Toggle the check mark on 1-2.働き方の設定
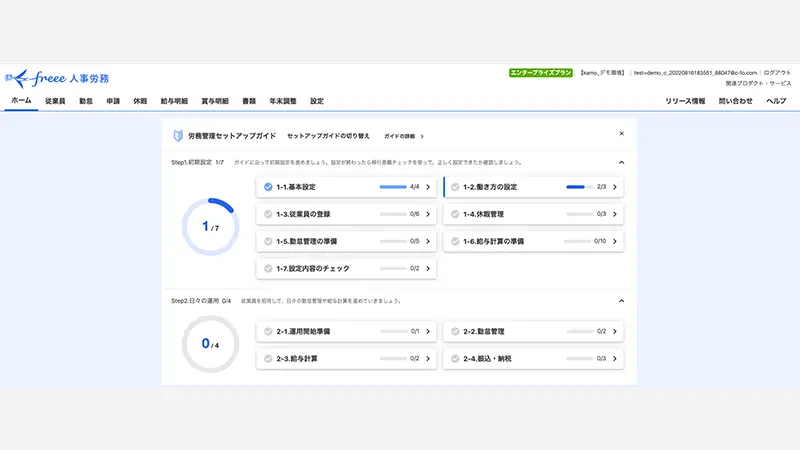Viewport: 800px width, 450px height. pos(454,187)
